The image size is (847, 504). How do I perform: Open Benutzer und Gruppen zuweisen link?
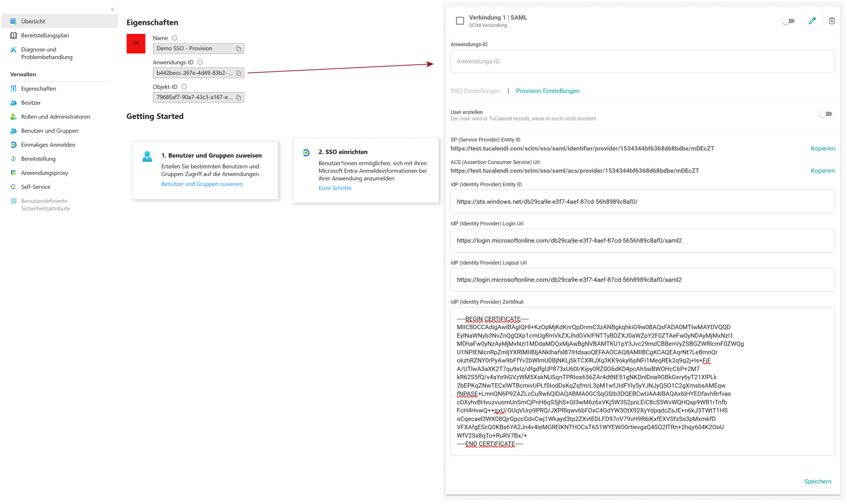click(x=202, y=184)
